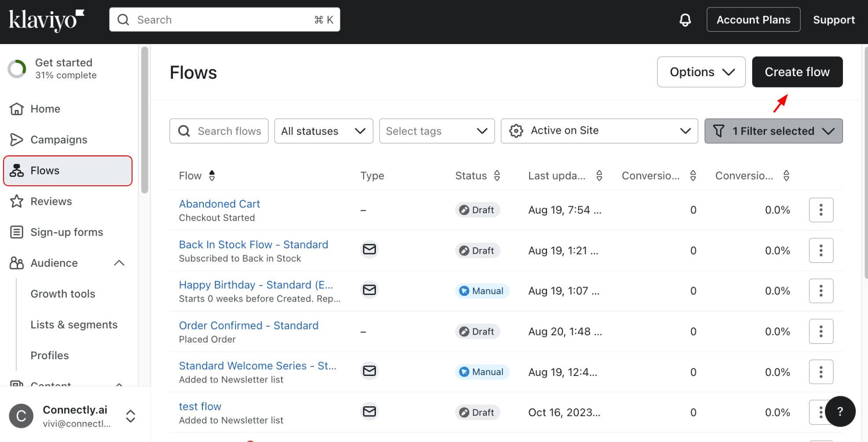Click the Manual status badge for Standard Welcome Series
Image resolution: width=868 pixels, height=442 pixels.
click(482, 372)
